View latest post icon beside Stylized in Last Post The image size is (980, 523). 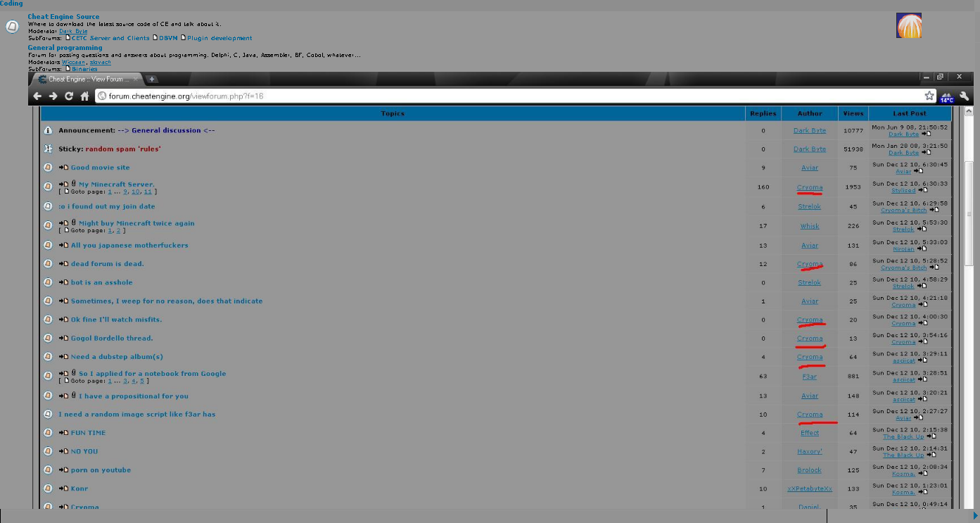point(923,190)
